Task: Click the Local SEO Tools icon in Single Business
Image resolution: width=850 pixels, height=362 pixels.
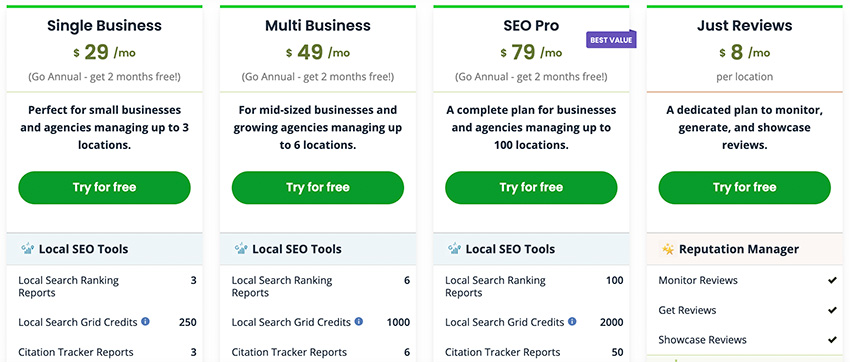Action: pos(28,249)
